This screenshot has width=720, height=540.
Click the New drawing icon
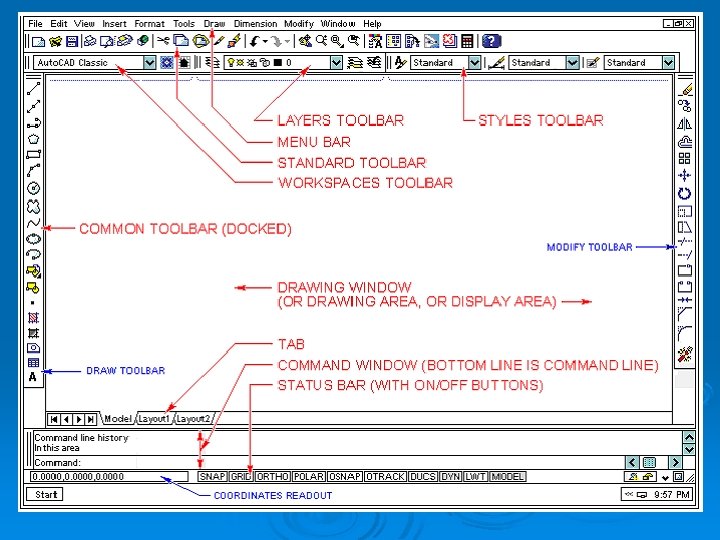[x=38, y=41]
